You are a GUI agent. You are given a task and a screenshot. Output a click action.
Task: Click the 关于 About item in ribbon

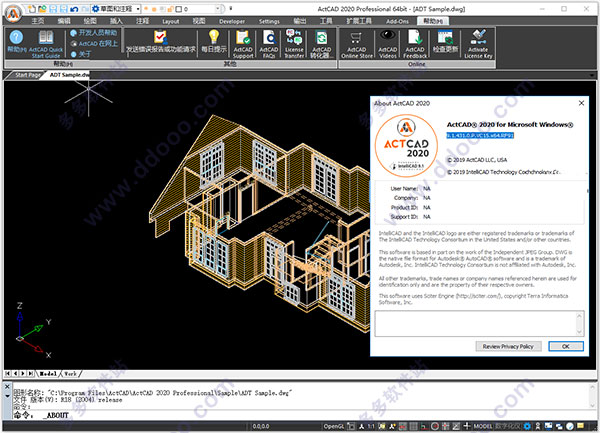click(x=81, y=54)
